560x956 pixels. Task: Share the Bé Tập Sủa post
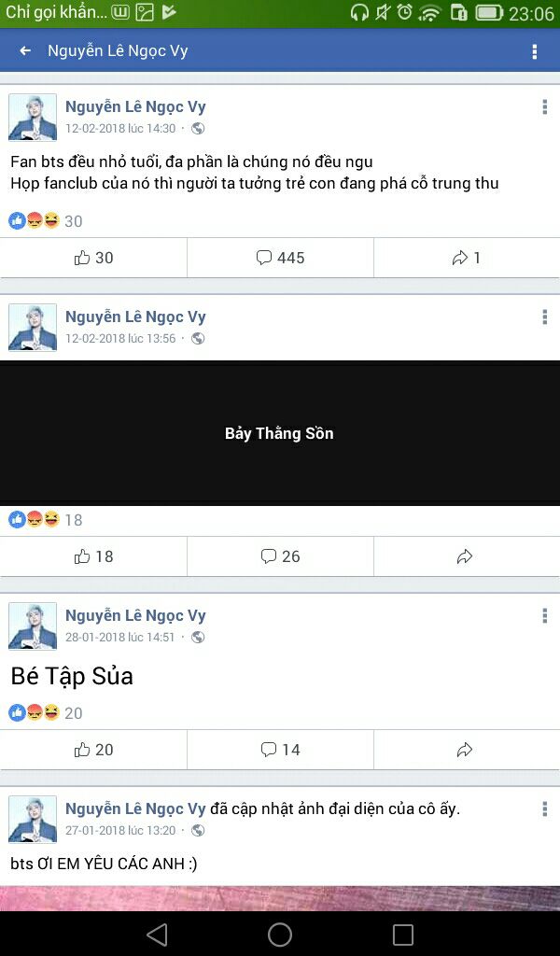467,750
